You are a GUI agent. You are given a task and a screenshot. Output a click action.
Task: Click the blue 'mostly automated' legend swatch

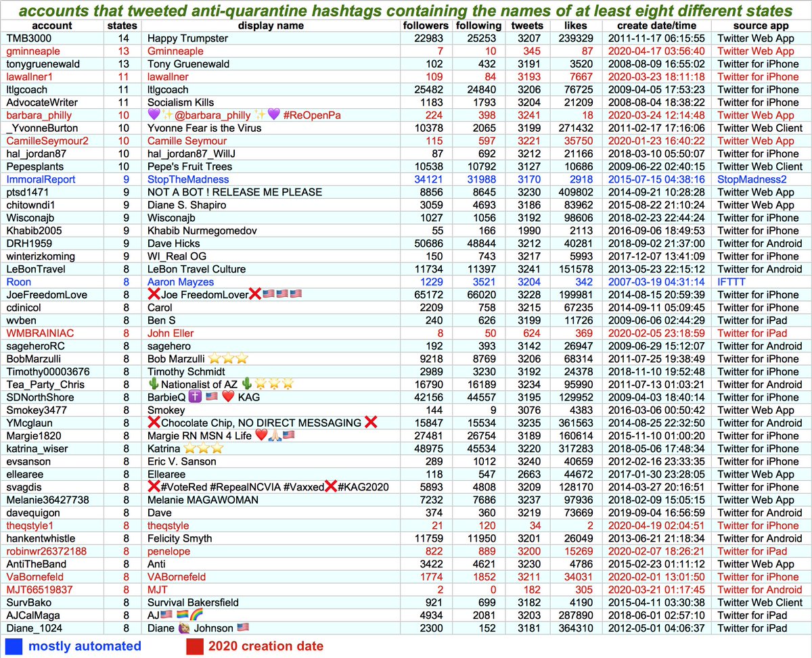[x=12, y=647]
